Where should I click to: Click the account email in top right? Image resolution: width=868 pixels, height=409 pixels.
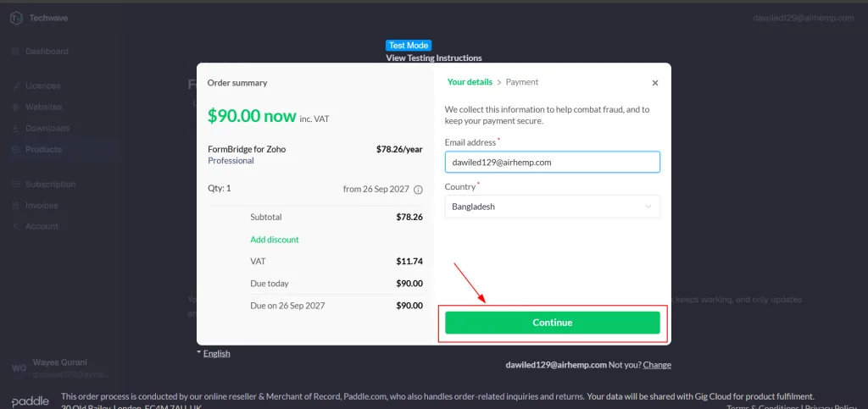[x=804, y=18]
